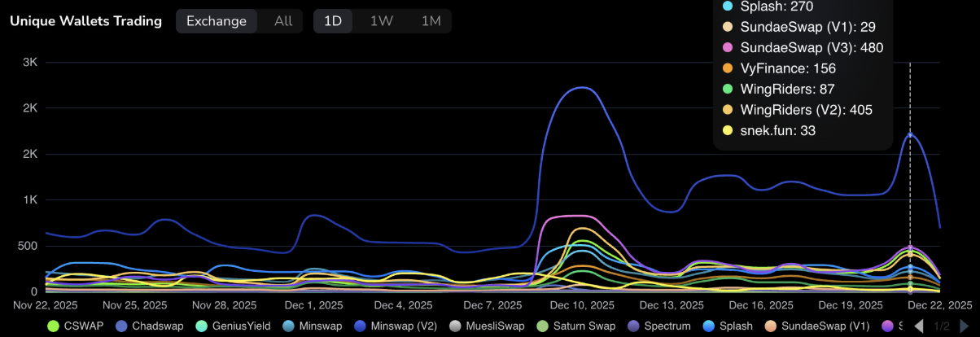
Task: Go to next legend page arrow
Action: pos(965,326)
